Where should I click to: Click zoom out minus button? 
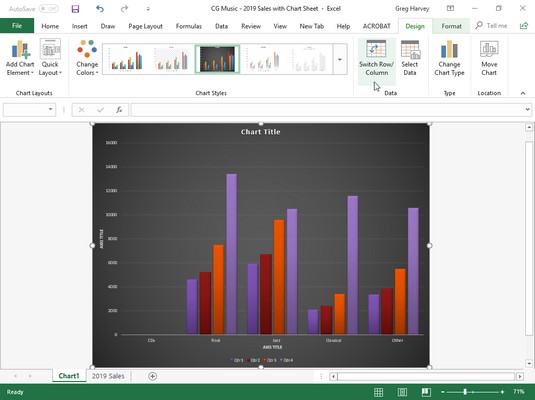(443, 392)
